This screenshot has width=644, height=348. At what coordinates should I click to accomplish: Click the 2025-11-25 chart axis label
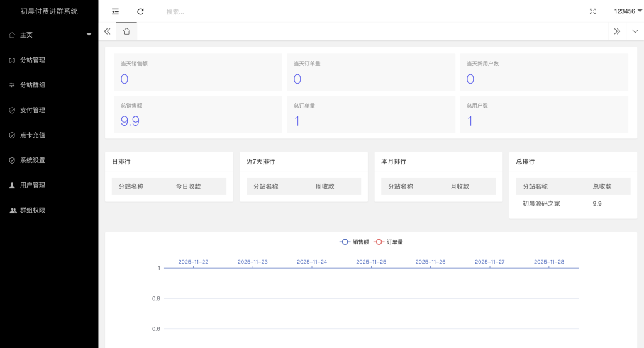tap(371, 262)
